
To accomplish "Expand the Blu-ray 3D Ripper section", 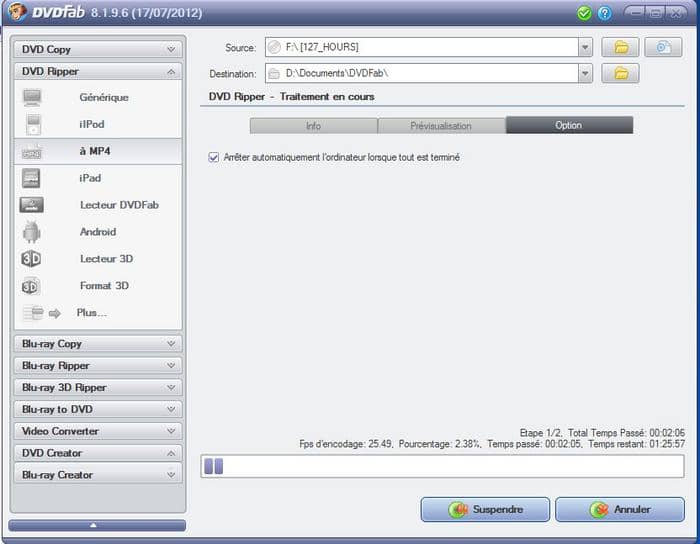I will [x=98, y=387].
